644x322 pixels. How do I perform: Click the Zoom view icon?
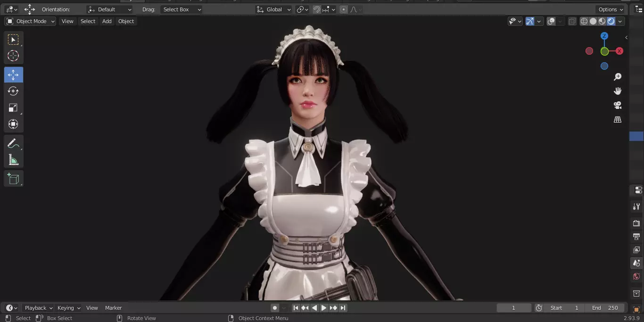618,77
